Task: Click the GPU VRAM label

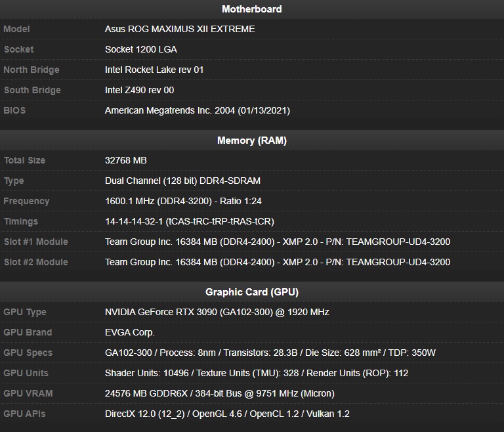Action: pos(28,393)
